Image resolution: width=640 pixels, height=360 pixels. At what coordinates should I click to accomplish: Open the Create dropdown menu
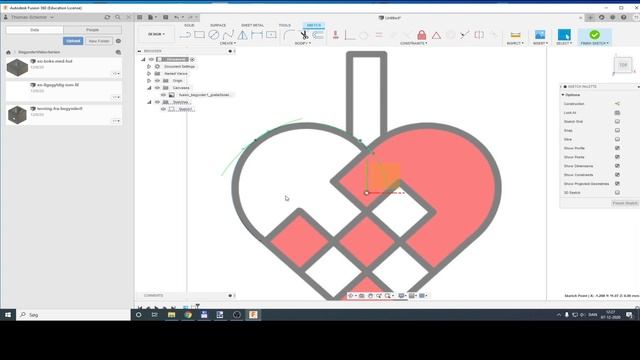tap(228, 43)
